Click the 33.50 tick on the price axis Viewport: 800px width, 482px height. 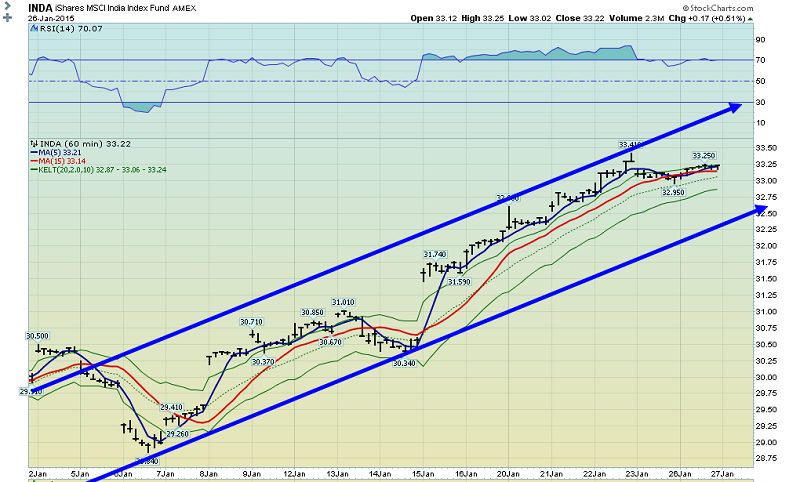tap(766, 148)
